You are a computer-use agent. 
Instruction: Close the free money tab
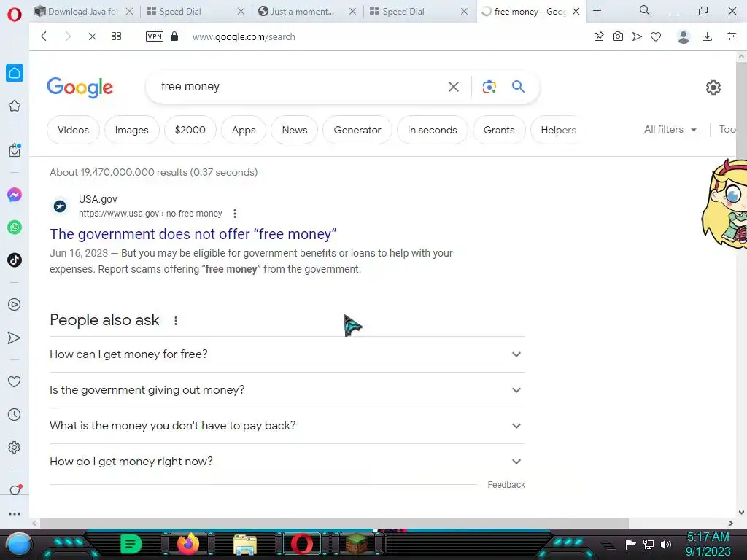[576, 12]
